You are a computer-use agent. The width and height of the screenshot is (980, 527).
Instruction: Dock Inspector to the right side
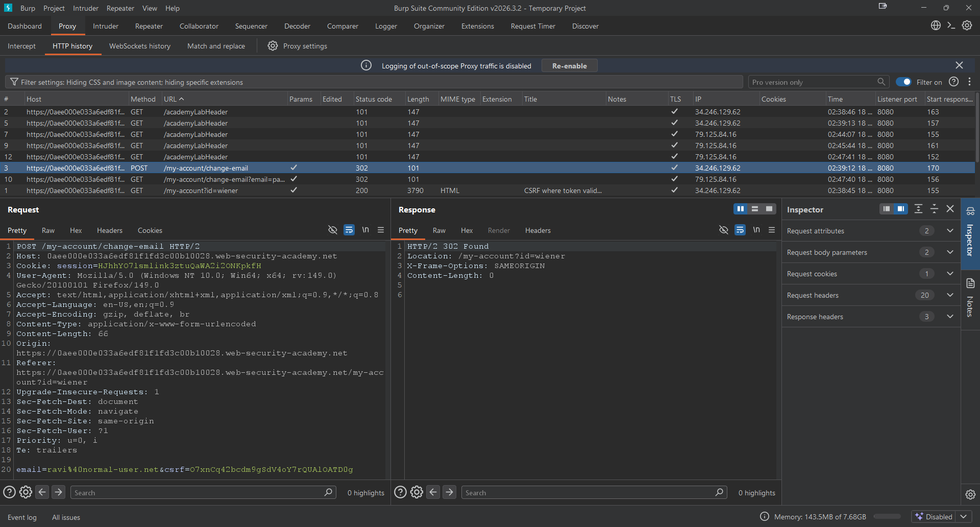click(x=901, y=209)
